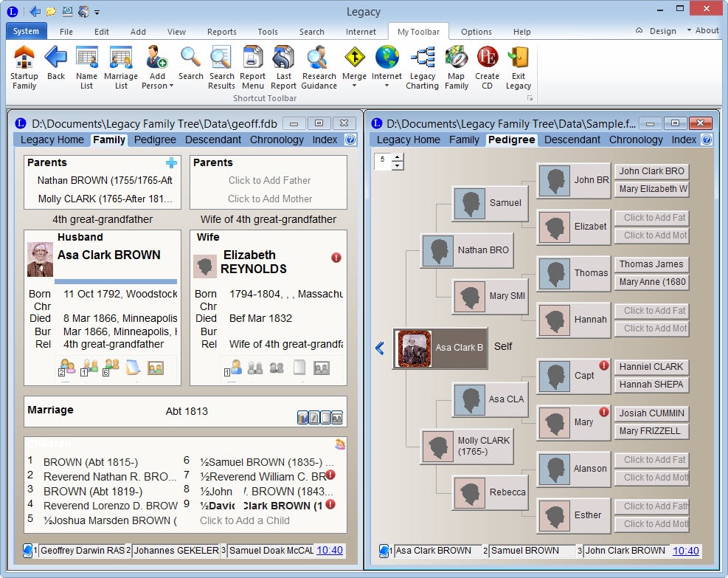Select Molly CLARK in pedigree chart

tap(467, 447)
